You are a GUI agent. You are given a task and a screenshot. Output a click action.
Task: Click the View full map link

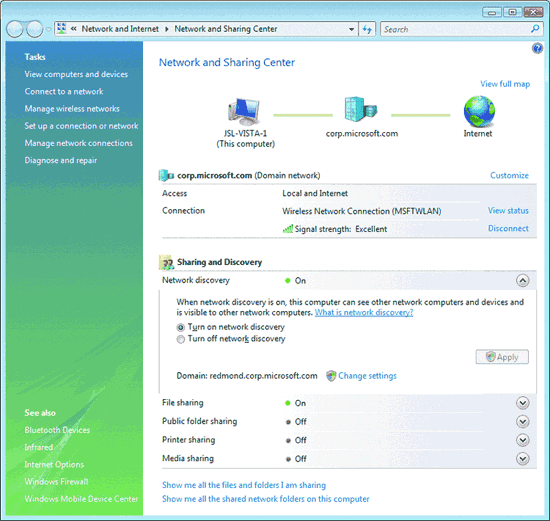(505, 84)
